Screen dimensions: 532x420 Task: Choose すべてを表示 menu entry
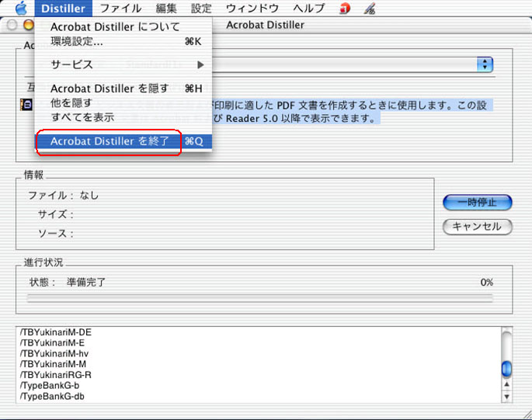pyautogui.click(x=123, y=117)
